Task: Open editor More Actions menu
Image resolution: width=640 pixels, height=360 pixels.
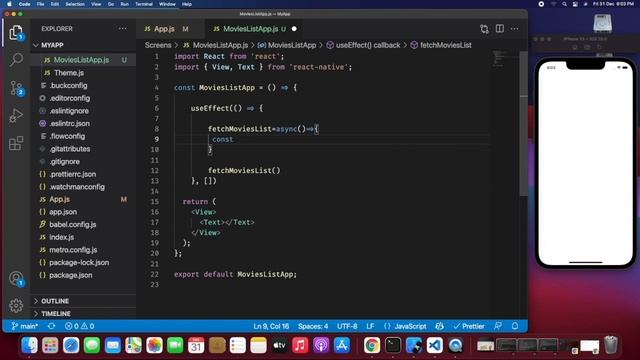Action: click(514, 29)
